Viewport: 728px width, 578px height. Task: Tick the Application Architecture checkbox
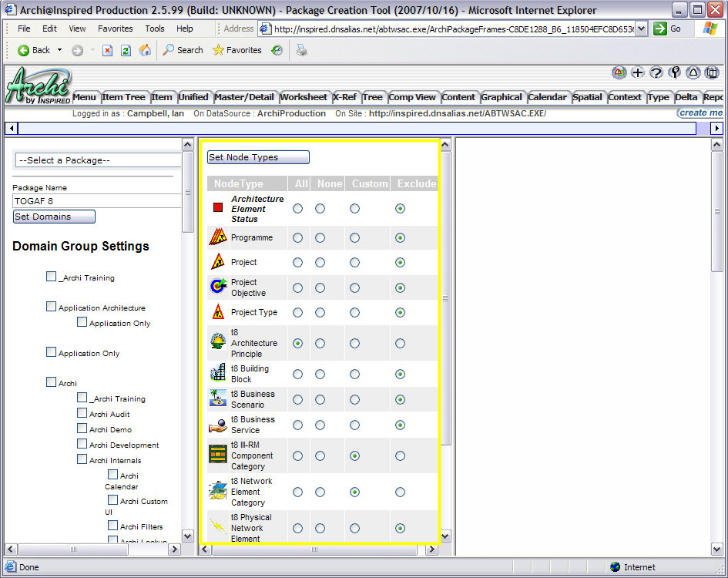pyautogui.click(x=52, y=307)
